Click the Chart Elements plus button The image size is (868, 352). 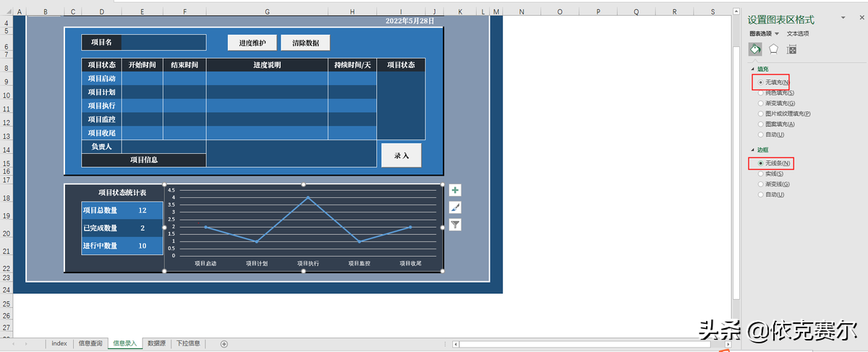click(x=455, y=190)
